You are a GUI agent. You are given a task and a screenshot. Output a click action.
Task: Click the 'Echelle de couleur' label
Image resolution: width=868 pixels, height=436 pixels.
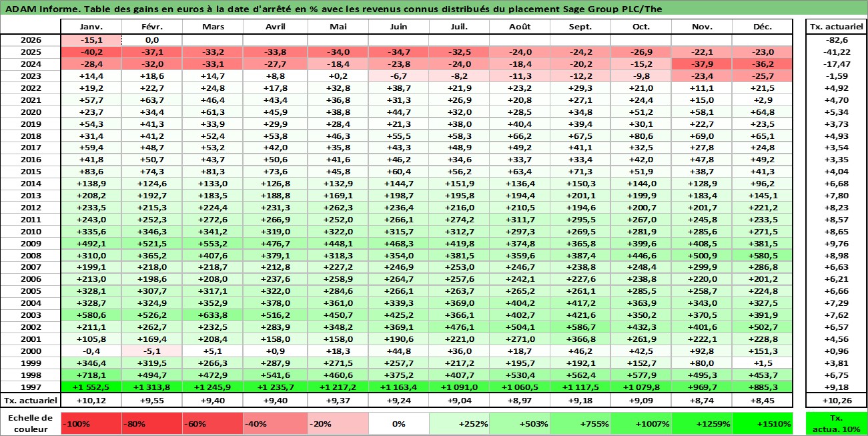30,423
